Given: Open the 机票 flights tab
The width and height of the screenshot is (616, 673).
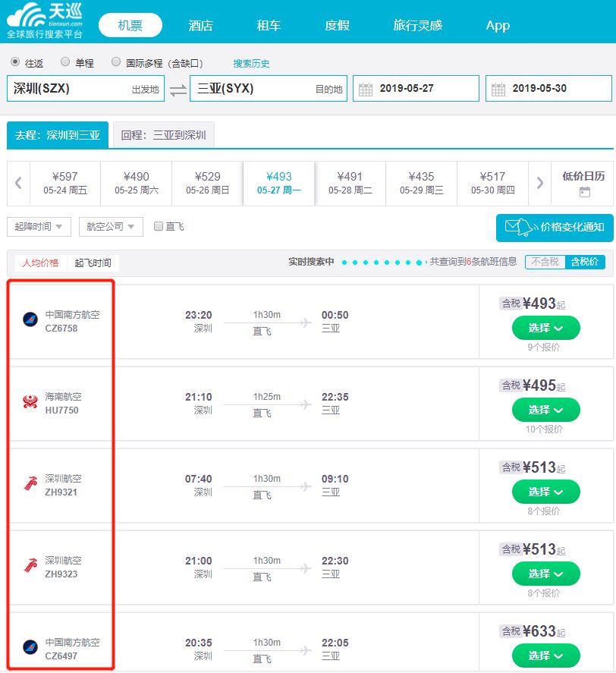Looking at the screenshot, I should 130,25.
